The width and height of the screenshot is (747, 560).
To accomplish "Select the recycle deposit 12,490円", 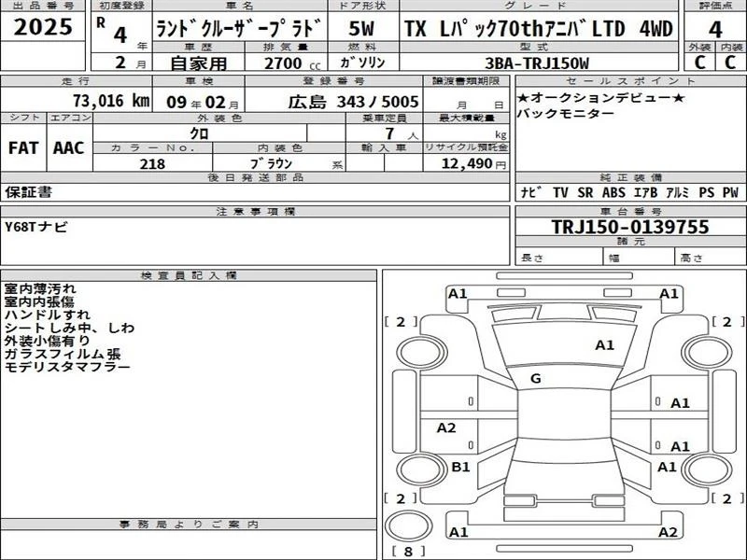I will pyautogui.click(x=473, y=163).
